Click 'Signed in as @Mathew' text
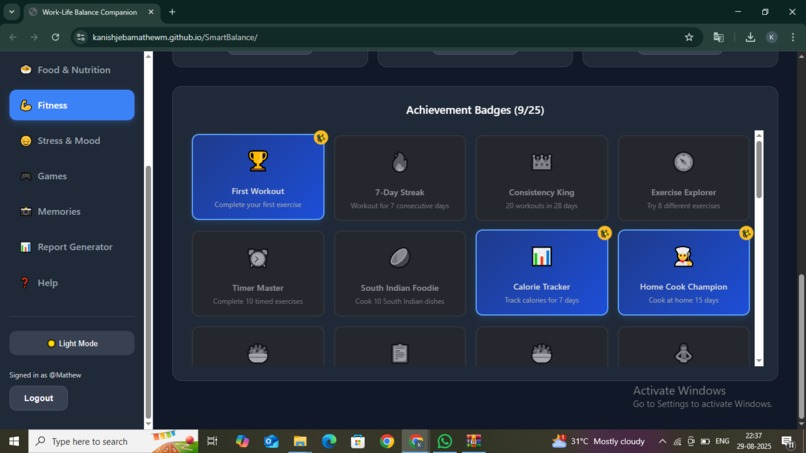This screenshot has width=806, height=453. coord(45,375)
